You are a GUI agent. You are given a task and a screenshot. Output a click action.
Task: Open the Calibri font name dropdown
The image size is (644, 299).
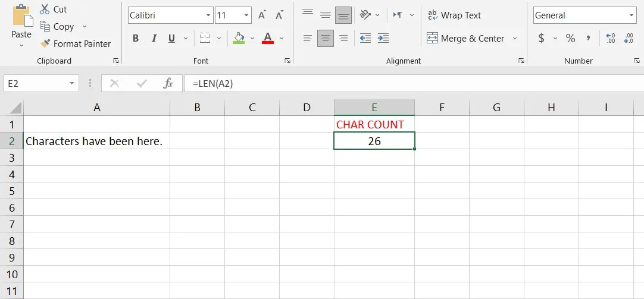pos(208,15)
